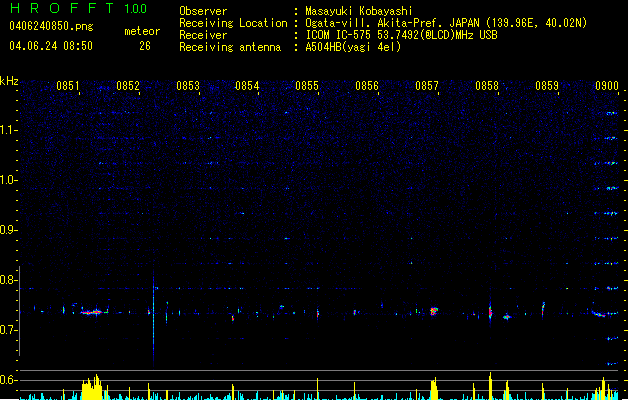Click the HROFFT 1.0.0 title text
The image size is (629, 400).
[x=78, y=8]
